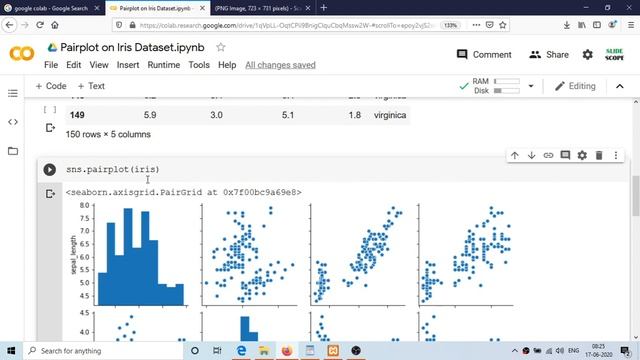The width and height of the screenshot is (640, 360).
Task: Collapse the header with chevron up
Action: [x=620, y=86]
